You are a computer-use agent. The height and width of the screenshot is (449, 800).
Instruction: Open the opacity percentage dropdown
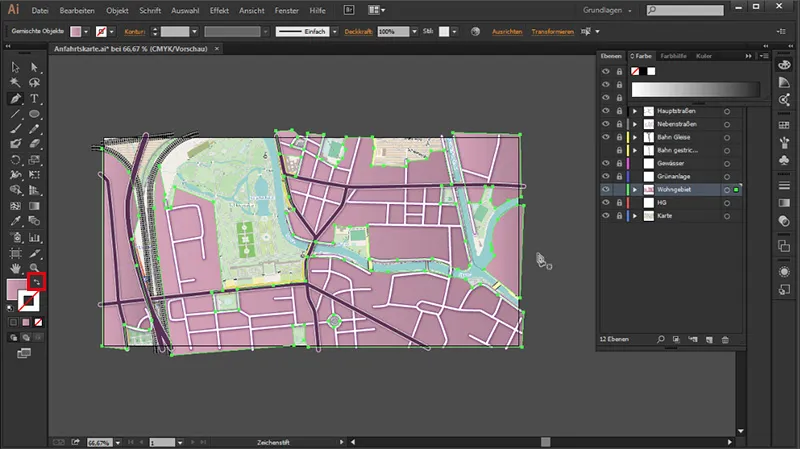414,32
